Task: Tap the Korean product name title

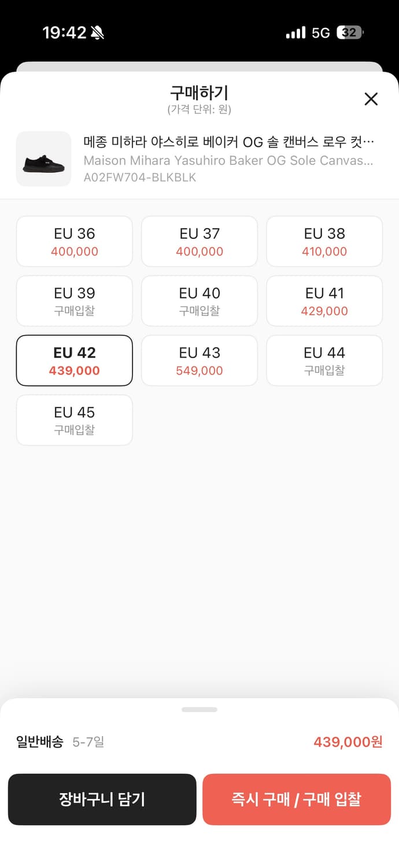Action: [229, 141]
